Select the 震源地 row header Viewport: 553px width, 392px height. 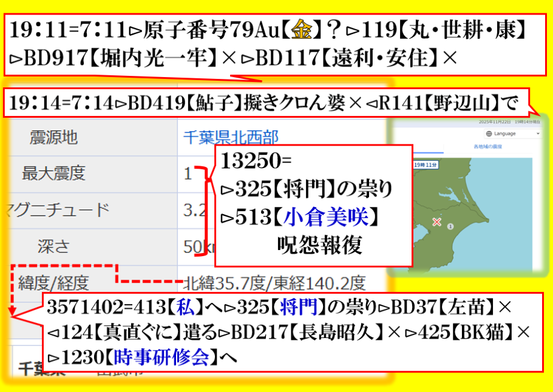53,137
